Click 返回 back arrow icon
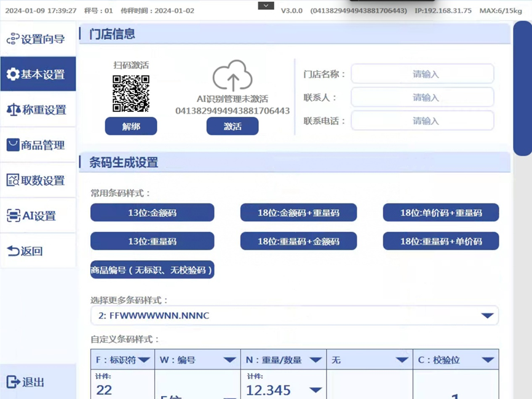This screenshot has height=399, width=532. [13, 251]
